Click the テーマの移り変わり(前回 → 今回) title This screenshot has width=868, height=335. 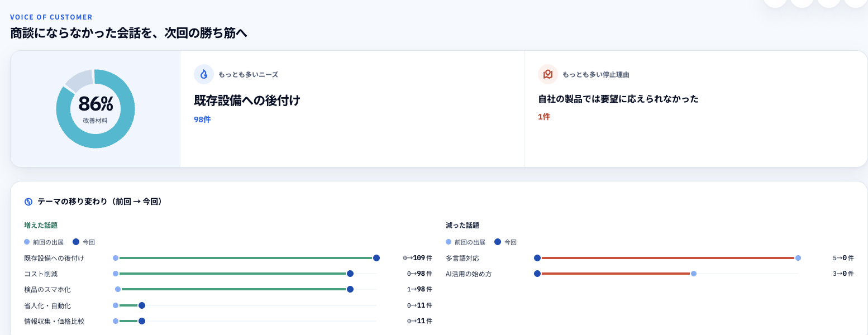[x=101, y=202]
